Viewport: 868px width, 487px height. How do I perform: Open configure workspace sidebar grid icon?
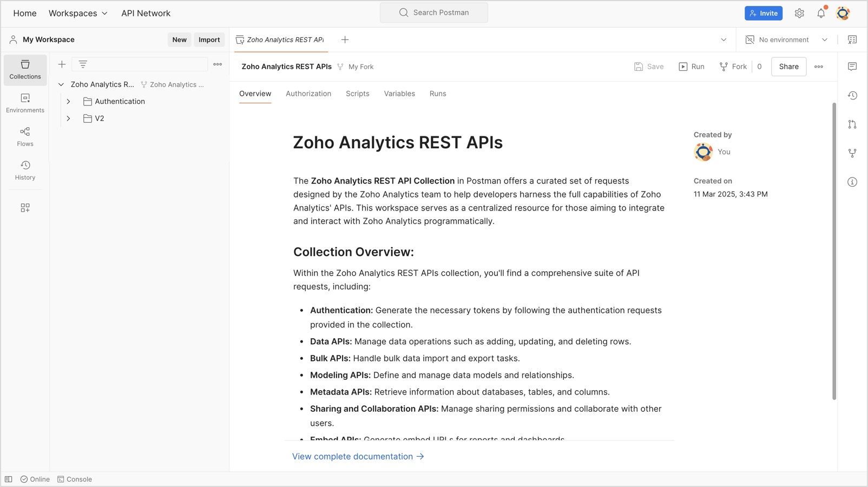tap(25, 208)
